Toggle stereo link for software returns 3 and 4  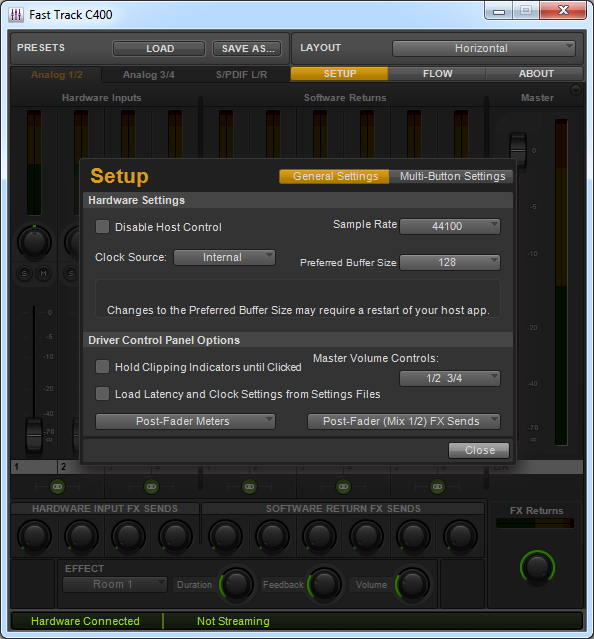(x=343, y=487)
